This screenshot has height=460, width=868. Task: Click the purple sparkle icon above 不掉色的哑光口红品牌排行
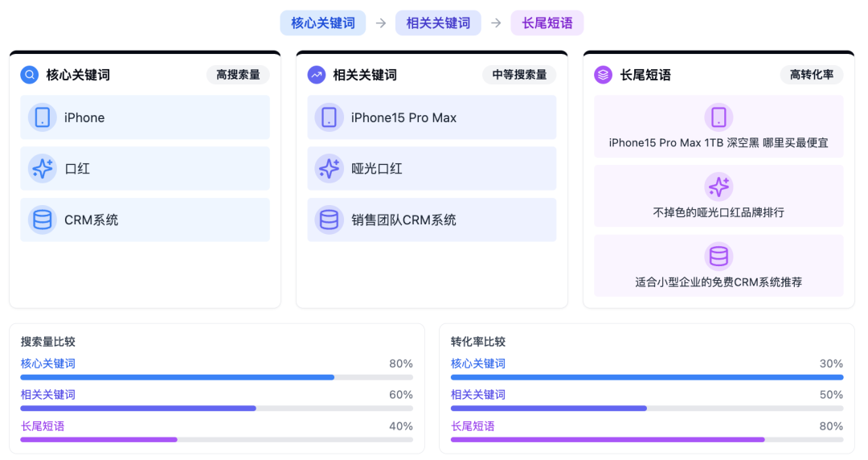(x=719, y=187)
